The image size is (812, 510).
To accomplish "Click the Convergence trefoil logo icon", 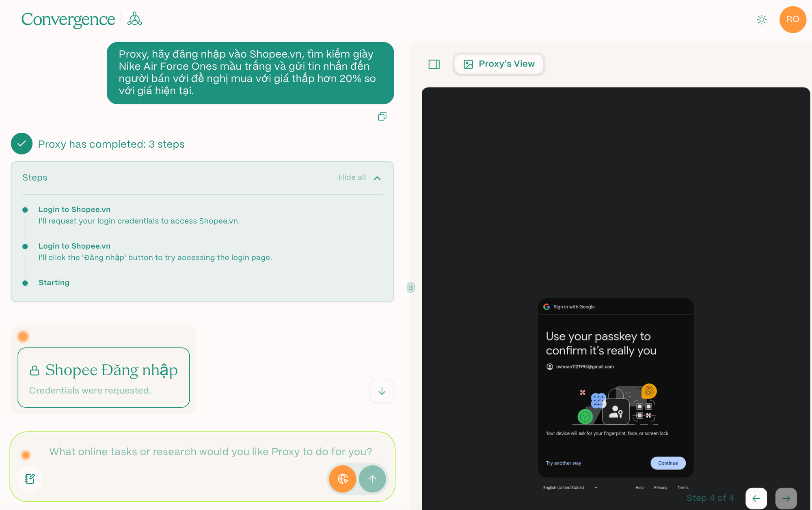I will pos(134,19).
